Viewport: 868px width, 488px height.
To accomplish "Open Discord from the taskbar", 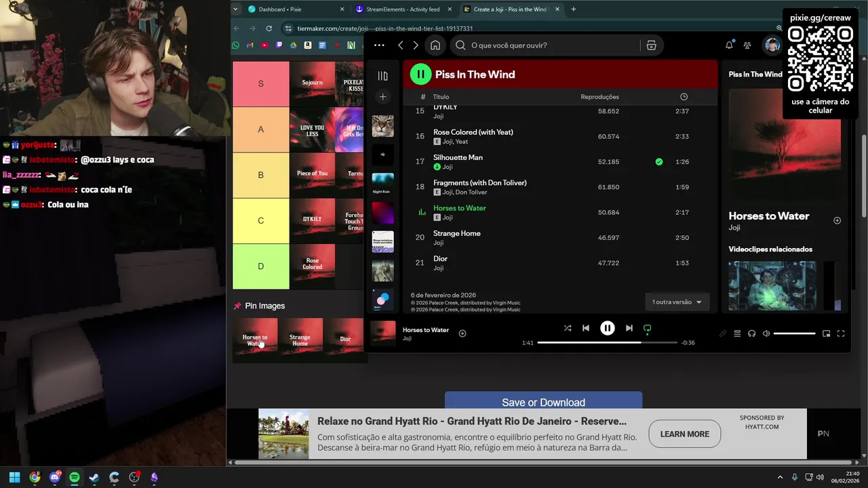I will click(x=54, y=477).
